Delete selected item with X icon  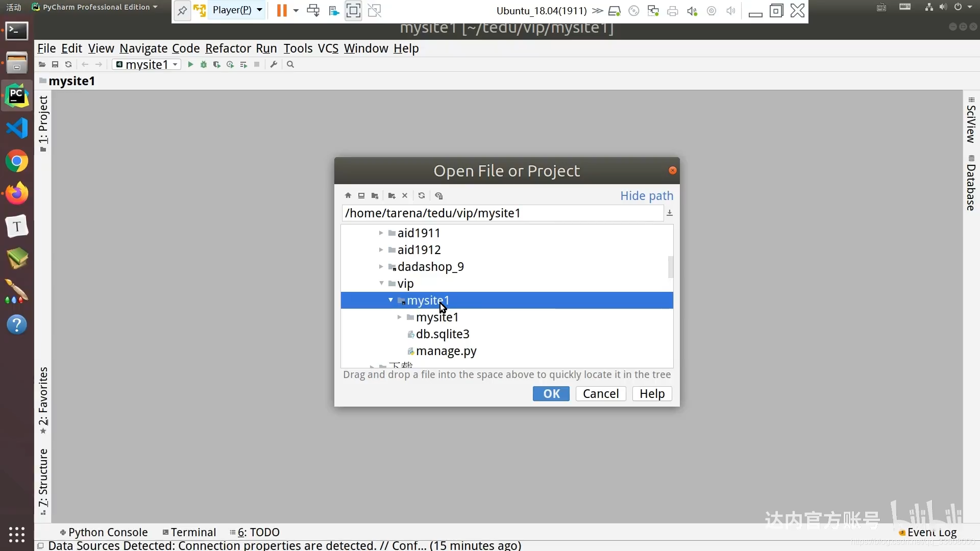click(405, 196)
